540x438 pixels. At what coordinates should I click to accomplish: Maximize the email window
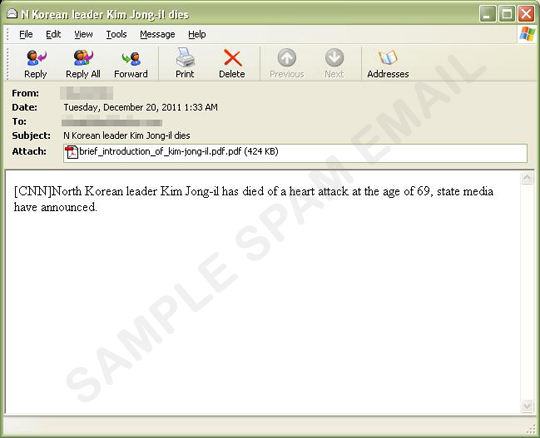(x=507, y=14)
